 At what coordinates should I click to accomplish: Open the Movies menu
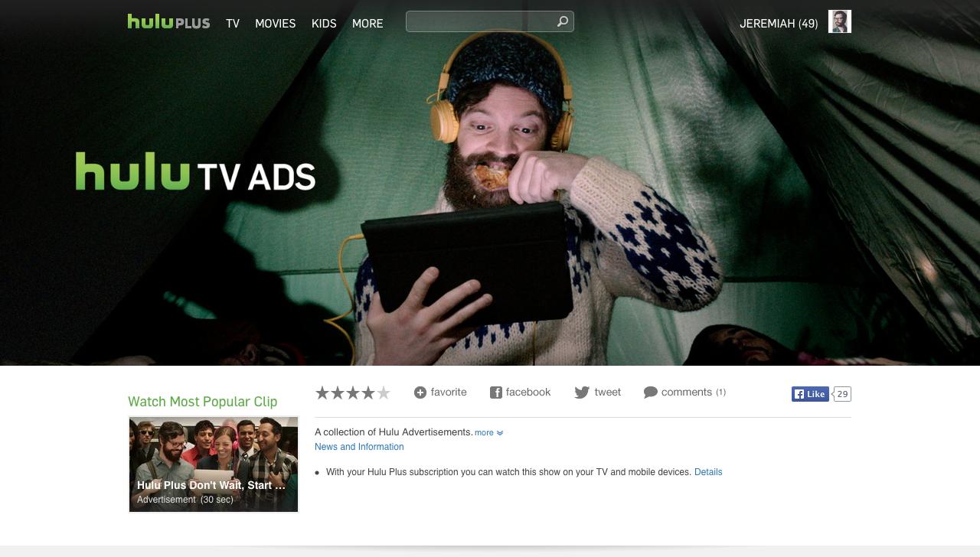pos(275,24)
